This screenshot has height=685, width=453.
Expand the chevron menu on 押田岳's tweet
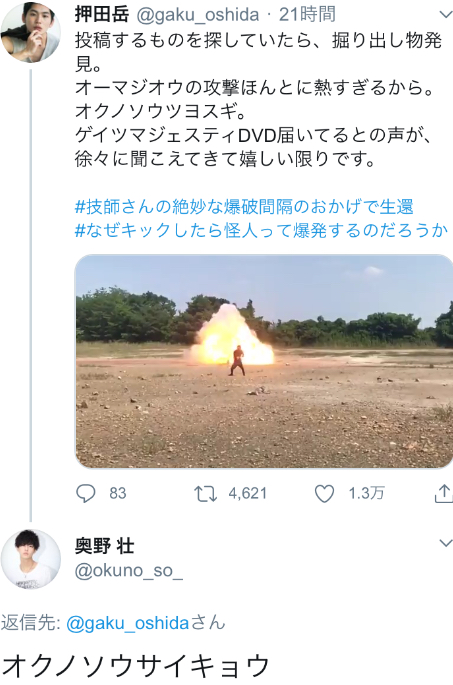click(x=445, y=15)
